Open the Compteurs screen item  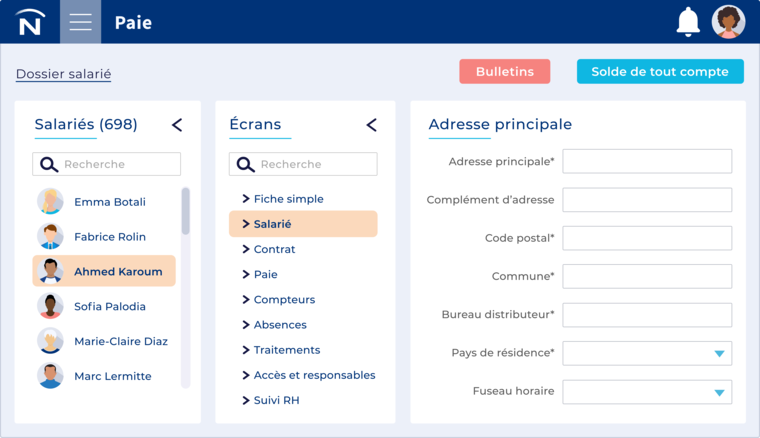[284, 299]
